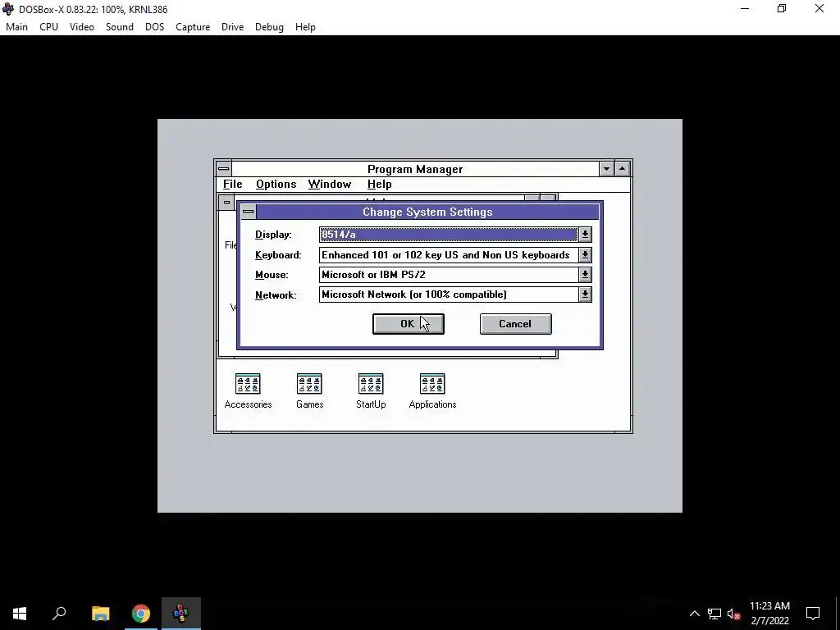
Task: Click the 8514/a Display field
Action: coord(449,235)
